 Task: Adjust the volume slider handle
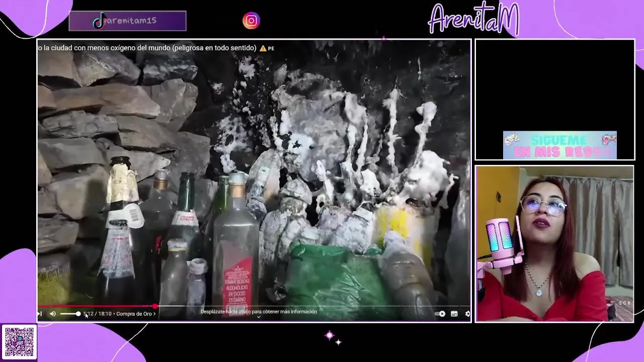[x=78, y=314]
